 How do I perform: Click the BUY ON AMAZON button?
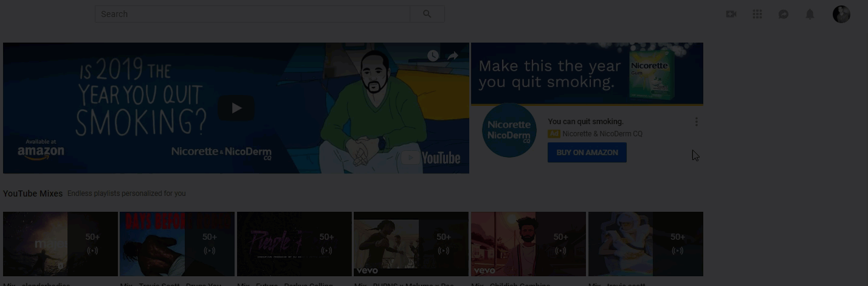pyautogui.click(x=587, y=153)
